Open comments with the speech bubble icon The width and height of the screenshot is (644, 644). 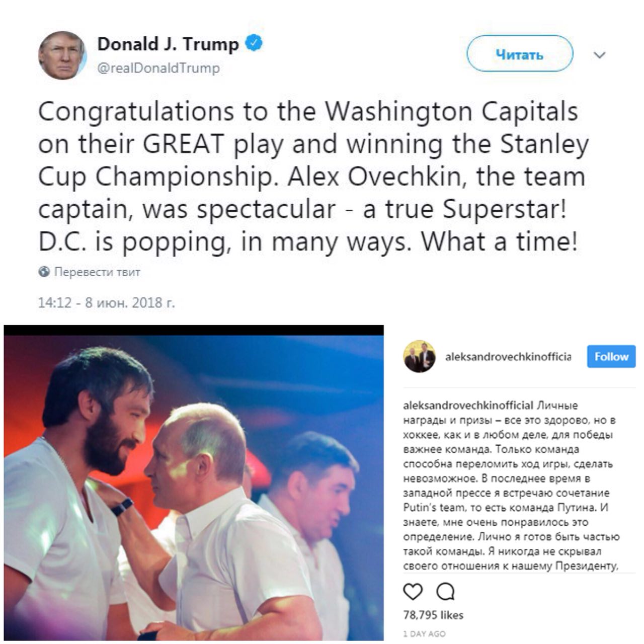(446, 592)
